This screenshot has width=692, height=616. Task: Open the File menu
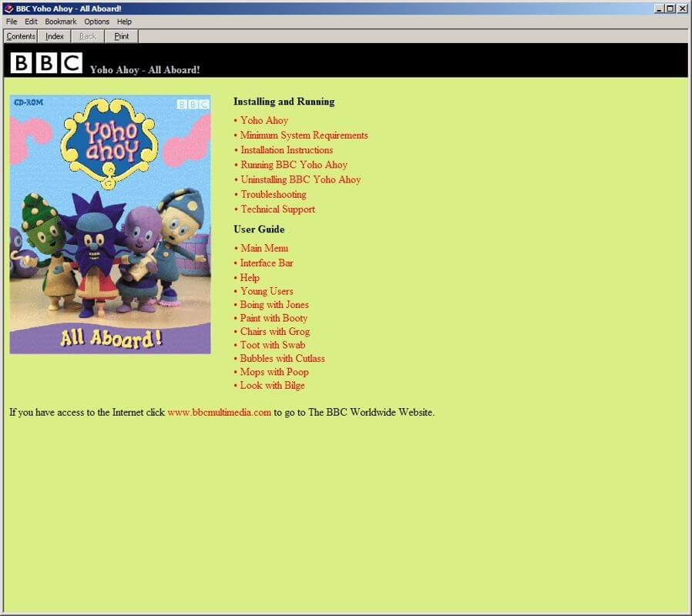click(x=12, y=22)
